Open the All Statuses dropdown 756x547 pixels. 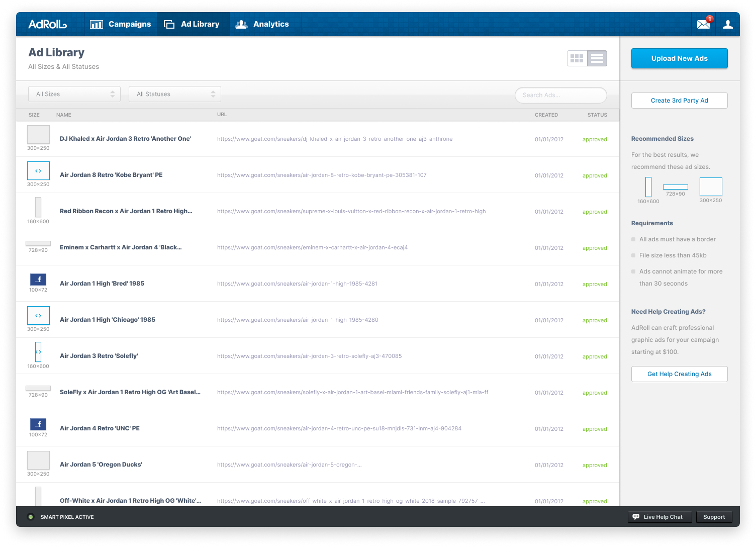click(175, 94)
